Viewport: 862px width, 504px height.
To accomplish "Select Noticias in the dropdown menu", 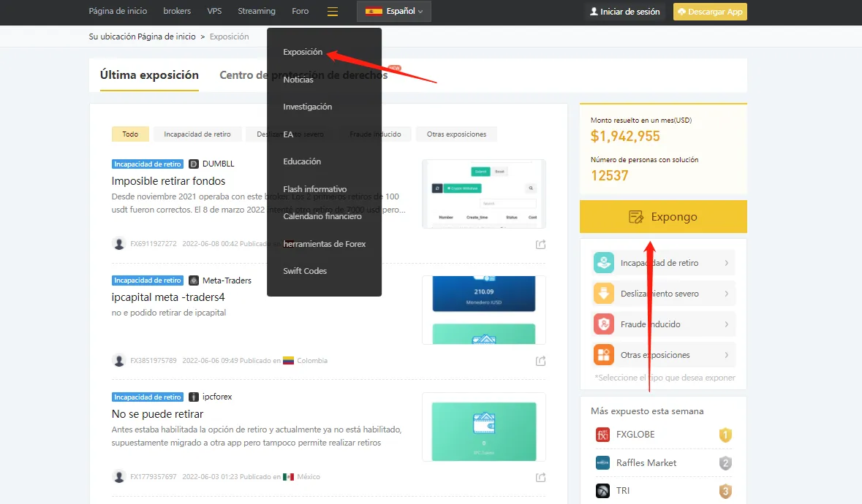I will point(298,79).
